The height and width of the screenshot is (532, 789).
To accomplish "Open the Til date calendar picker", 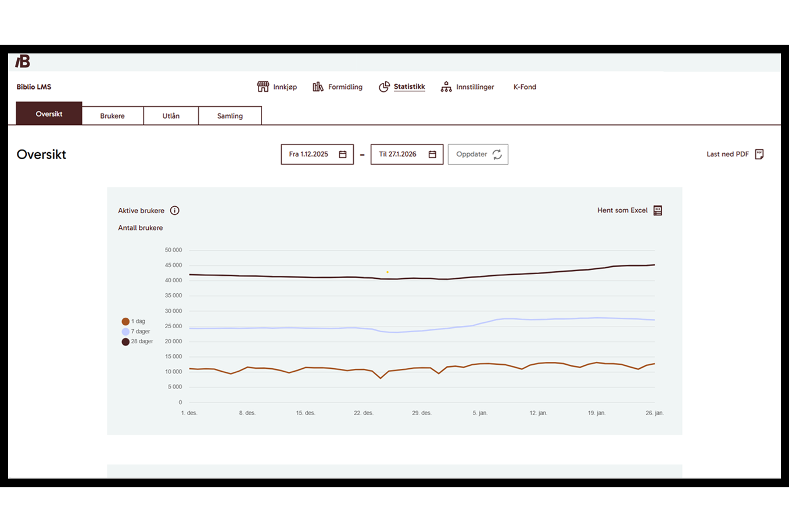I will [432, 154].
